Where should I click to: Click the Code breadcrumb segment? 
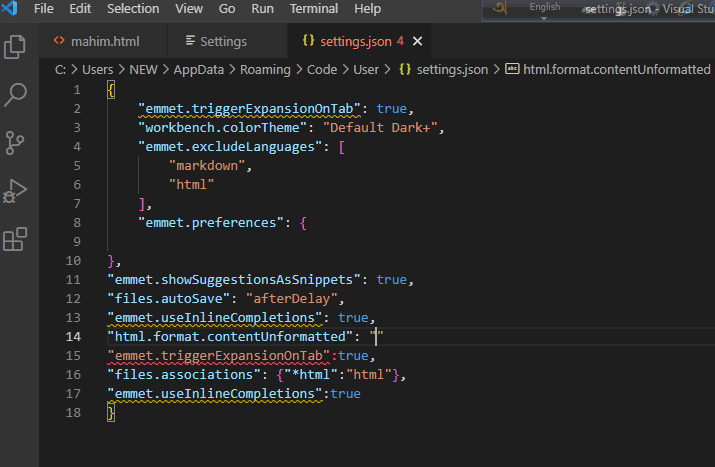coord(322,70)
